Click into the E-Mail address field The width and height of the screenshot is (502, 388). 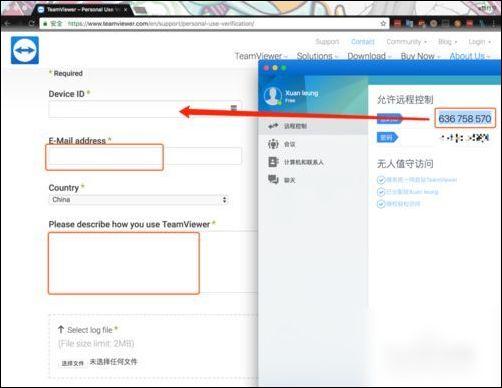click(145, 156)
